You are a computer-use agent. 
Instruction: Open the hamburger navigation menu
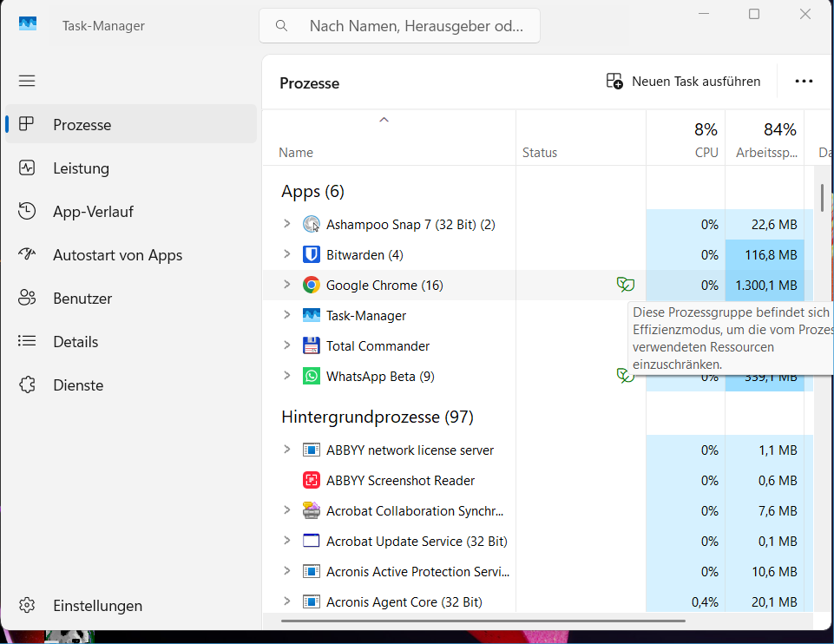click(27, 81)
